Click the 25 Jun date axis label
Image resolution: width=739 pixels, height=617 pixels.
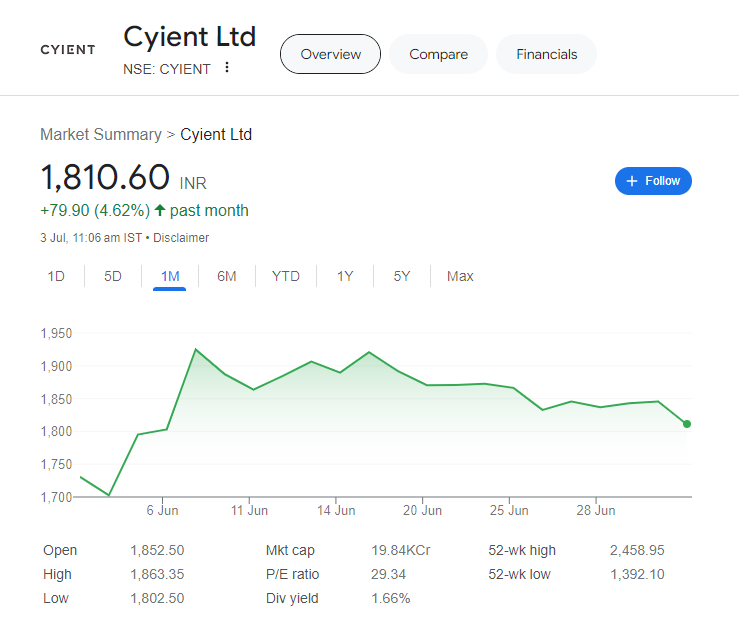[x=509, y=510]
